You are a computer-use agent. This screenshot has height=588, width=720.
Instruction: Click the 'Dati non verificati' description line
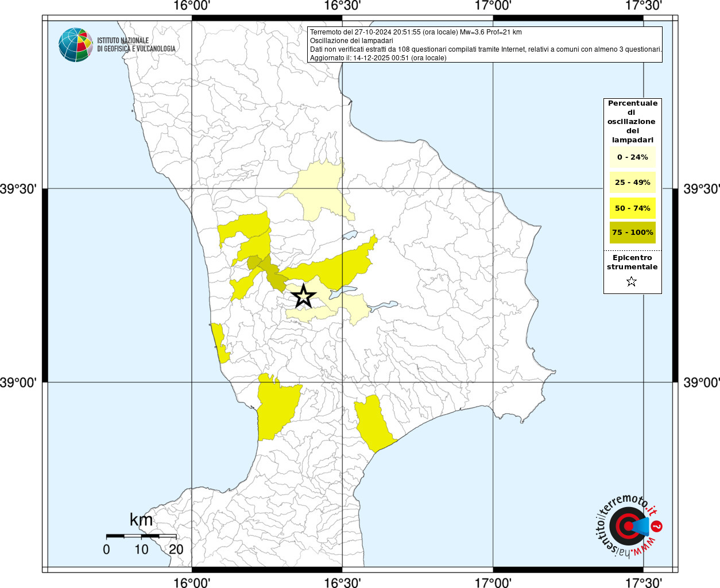(x=486, y=49)
